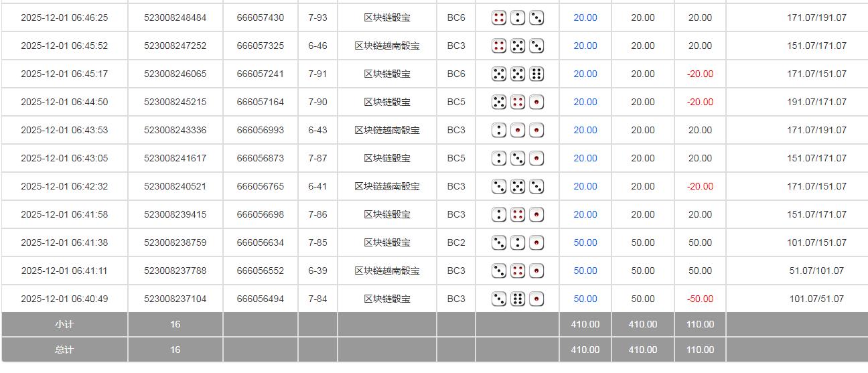Click the timestamp 2025-12-01 06:43:05
Viewport: 868px width, 373px height.
click(64, 159)
